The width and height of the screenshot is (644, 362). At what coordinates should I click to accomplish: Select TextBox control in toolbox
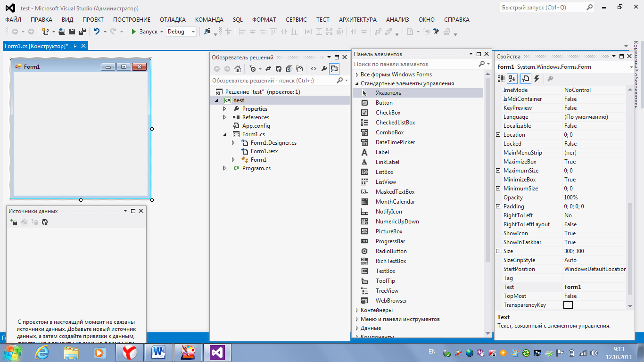pyautogui.click(x=385, y=271)
